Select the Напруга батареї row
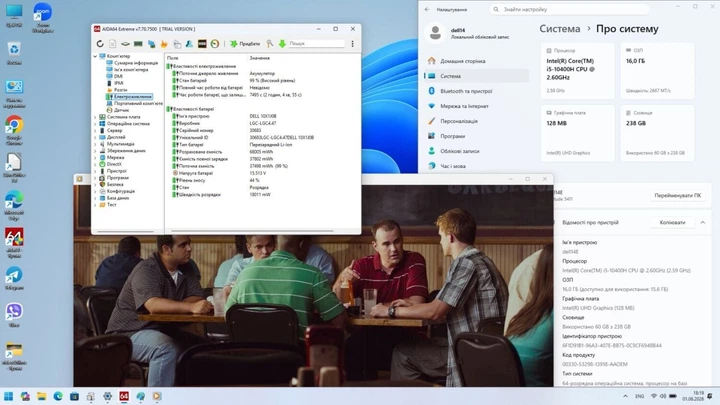 263,173
